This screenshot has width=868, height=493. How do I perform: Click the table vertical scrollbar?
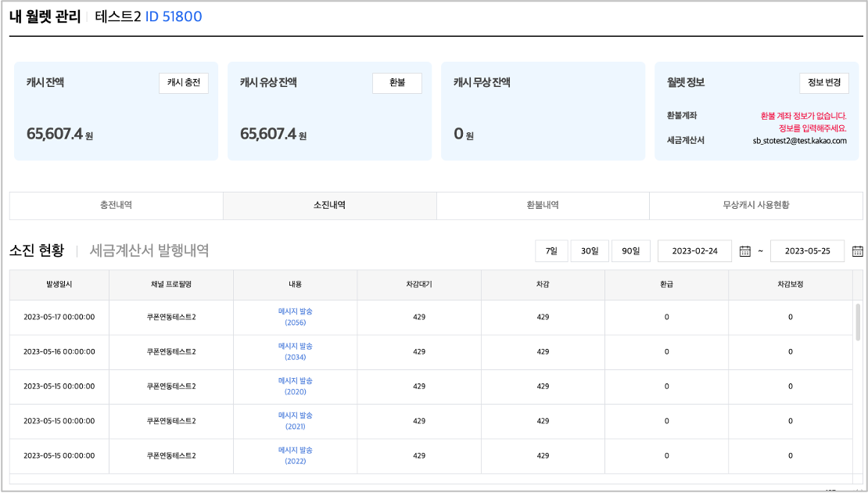tap(858, 322)
